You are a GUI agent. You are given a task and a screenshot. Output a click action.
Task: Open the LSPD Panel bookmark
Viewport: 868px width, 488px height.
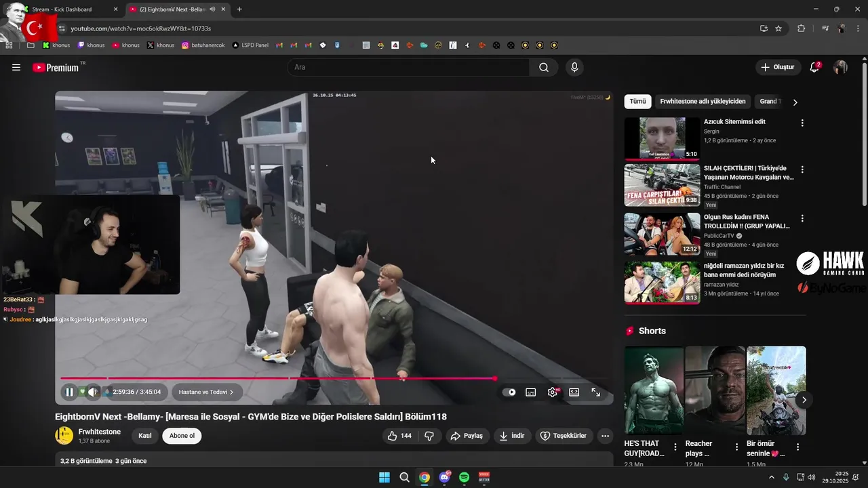click(250, 45)
